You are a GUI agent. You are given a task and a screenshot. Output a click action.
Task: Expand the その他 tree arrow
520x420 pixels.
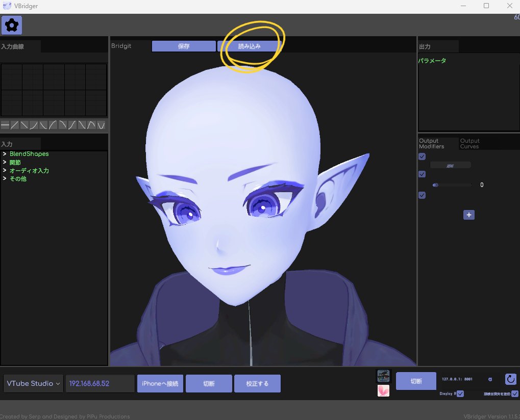(x=4, y=178)
